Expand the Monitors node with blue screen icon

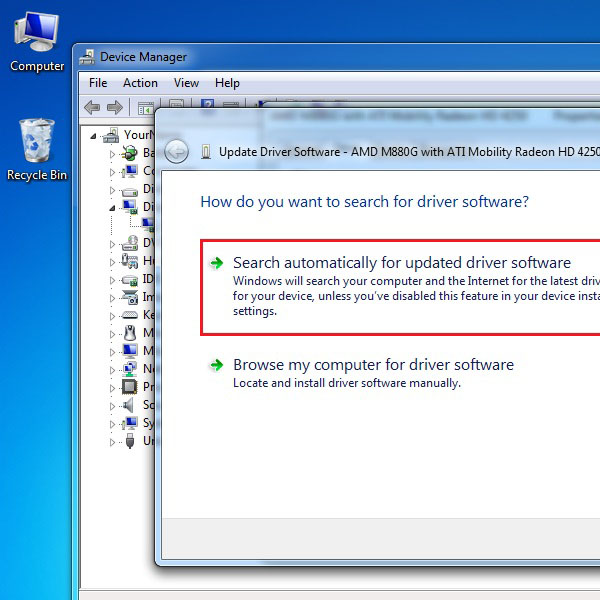click(x=112, y=352)
